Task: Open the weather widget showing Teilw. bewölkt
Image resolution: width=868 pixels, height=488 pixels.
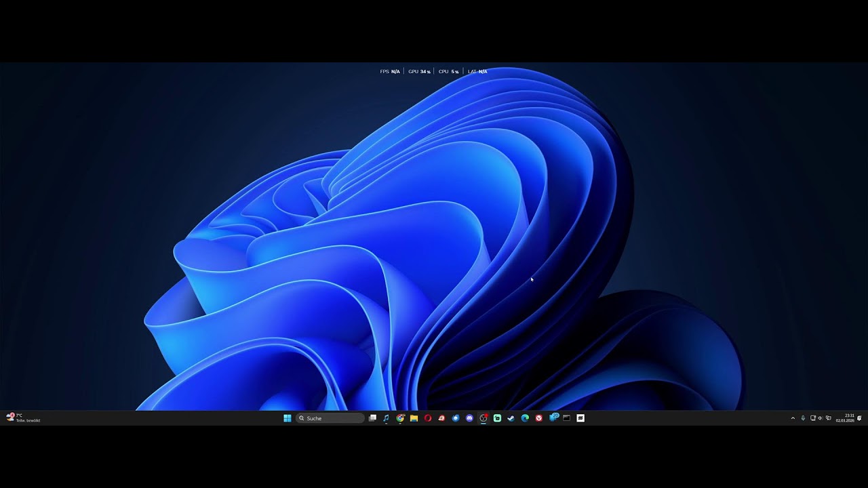Action: pyautogui.click(x=23, y=418)
